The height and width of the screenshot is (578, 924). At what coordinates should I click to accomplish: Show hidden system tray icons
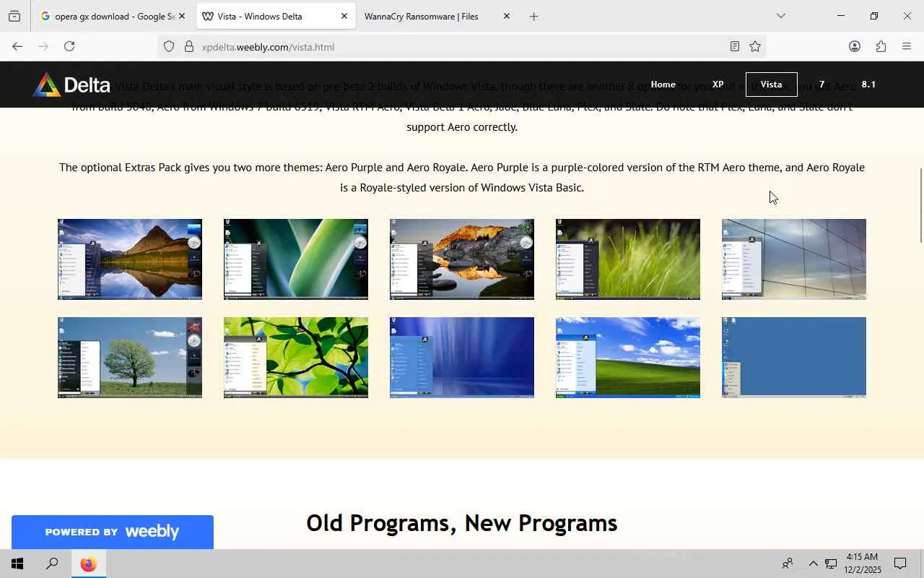click(x=813, y=564)
